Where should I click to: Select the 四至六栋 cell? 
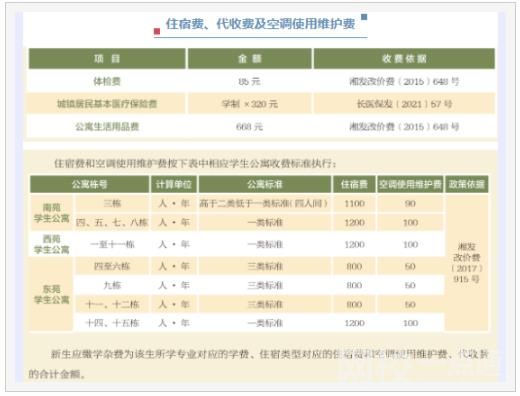(x=112, y=266)
